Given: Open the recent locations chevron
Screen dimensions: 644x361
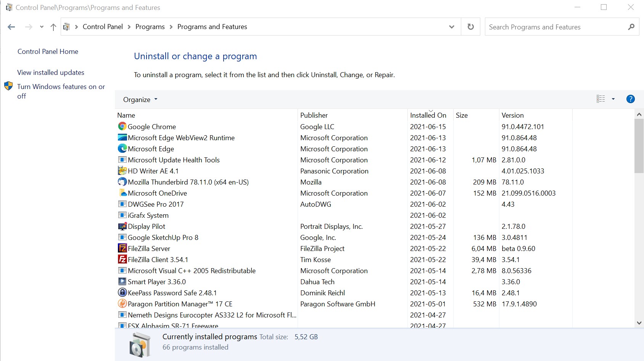Looking at the screenshot, I should coord(42,27).
